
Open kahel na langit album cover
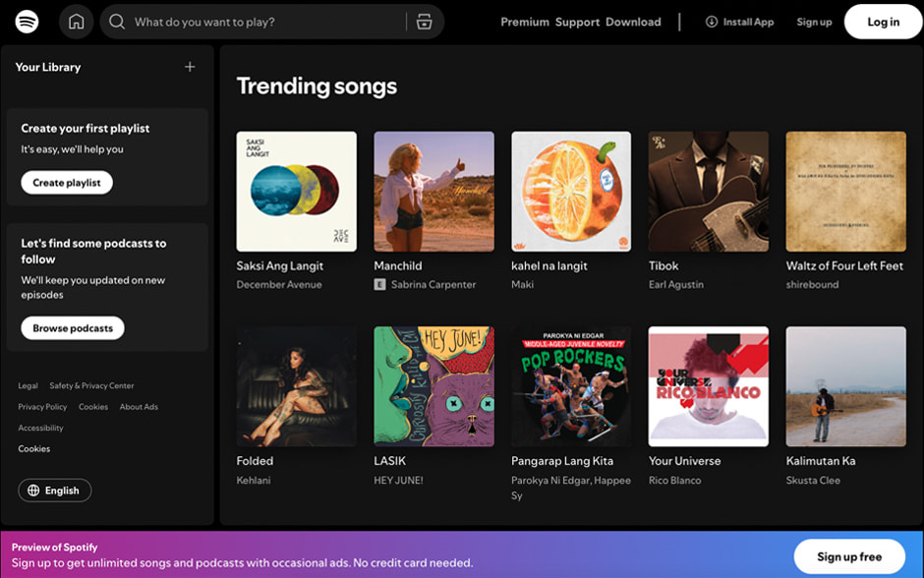tap(571, 192)
